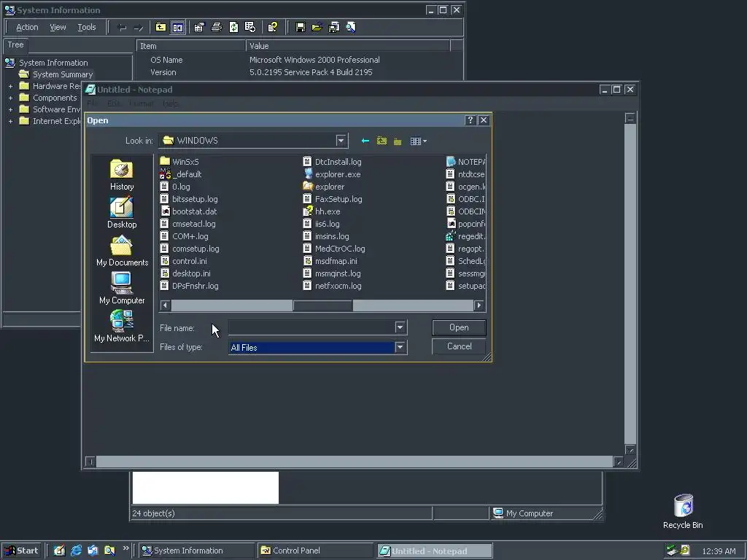Expand Components tree node
This screenshot has height=560, width=747.
10,98
